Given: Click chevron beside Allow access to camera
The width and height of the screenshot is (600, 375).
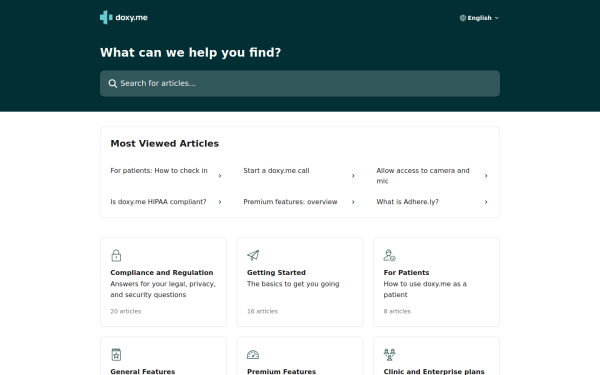Looking at the screenshot, I should click(486, 176).
